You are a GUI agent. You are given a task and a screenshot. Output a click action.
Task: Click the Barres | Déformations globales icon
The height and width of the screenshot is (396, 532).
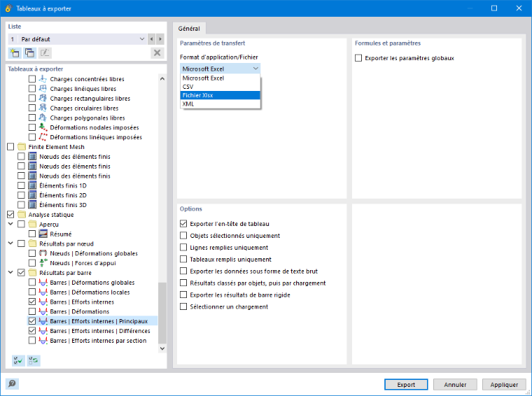click(x=43, y=283)
